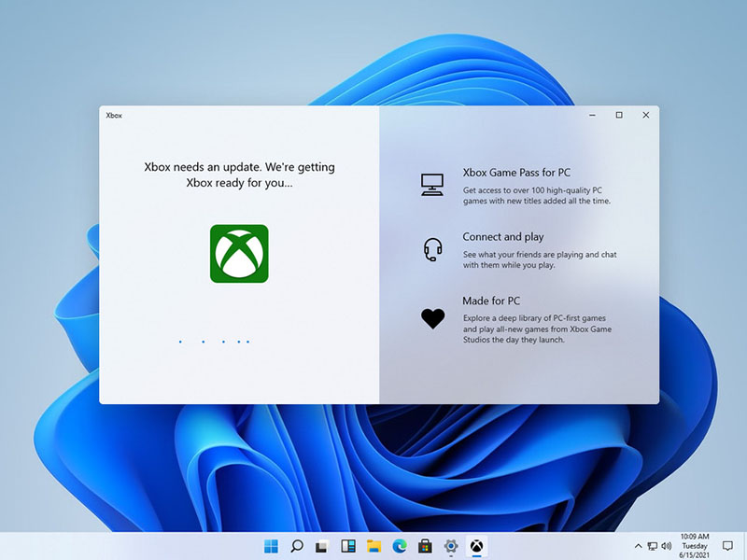Launch Microsoft Edge from the taskbar

coord(402,545)
